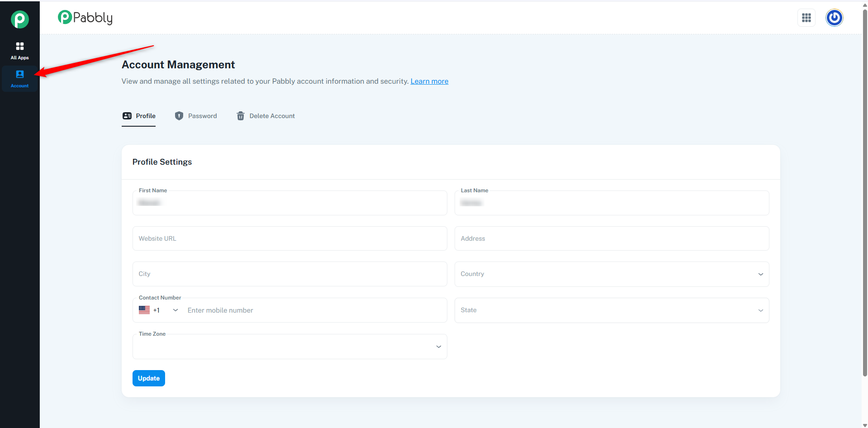The width and height of the screenshot is (868, 428).
Task: Focus the Last Name field
Action: tap(612, 203)
